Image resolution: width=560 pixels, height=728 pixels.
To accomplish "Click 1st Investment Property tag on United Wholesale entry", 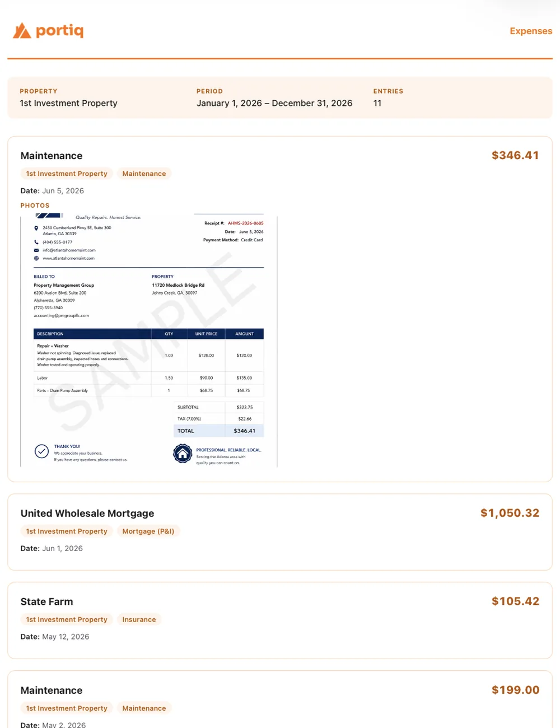I will [x=67, y=531].
